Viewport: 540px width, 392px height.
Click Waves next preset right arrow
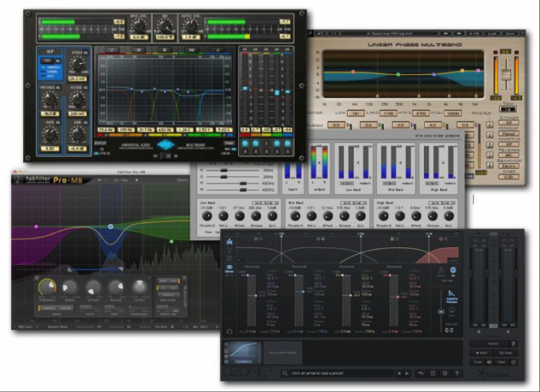(x=459, y=34)
